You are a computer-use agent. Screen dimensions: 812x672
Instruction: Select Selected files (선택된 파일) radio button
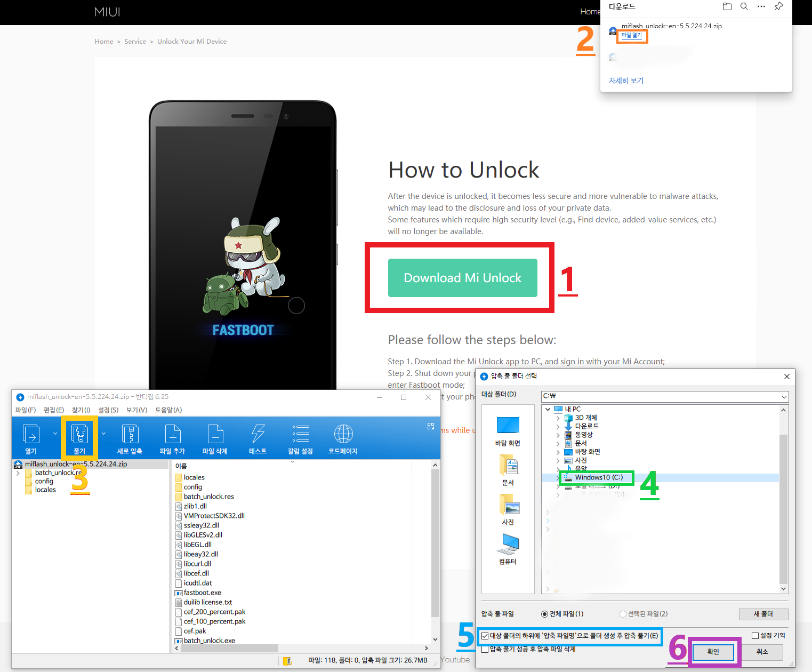coord(623,614)
